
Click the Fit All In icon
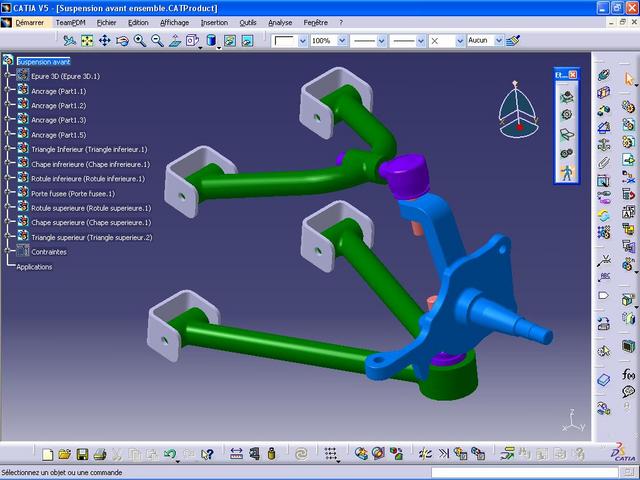[87, 40]
